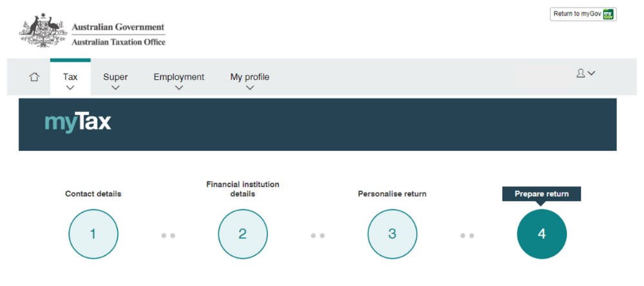Select step 1 circle Contact details
Image resolution: width=644 pixels, height=286 pixels.
93,234
